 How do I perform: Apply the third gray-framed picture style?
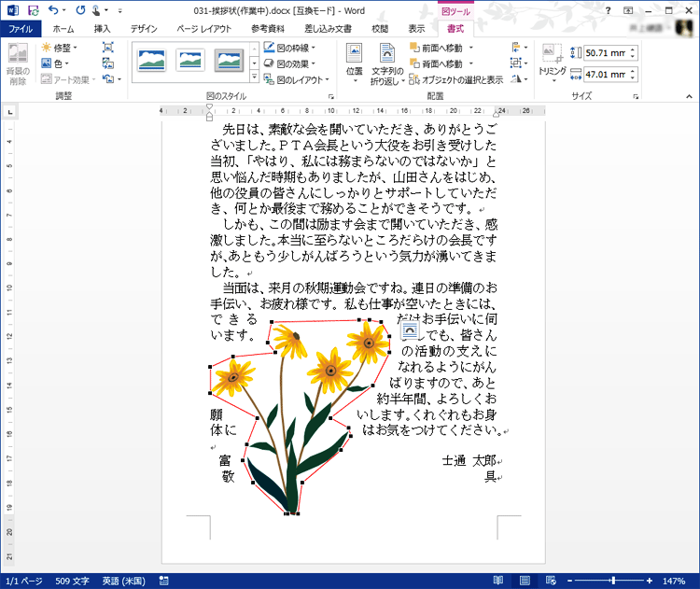(x=229, y=61)
